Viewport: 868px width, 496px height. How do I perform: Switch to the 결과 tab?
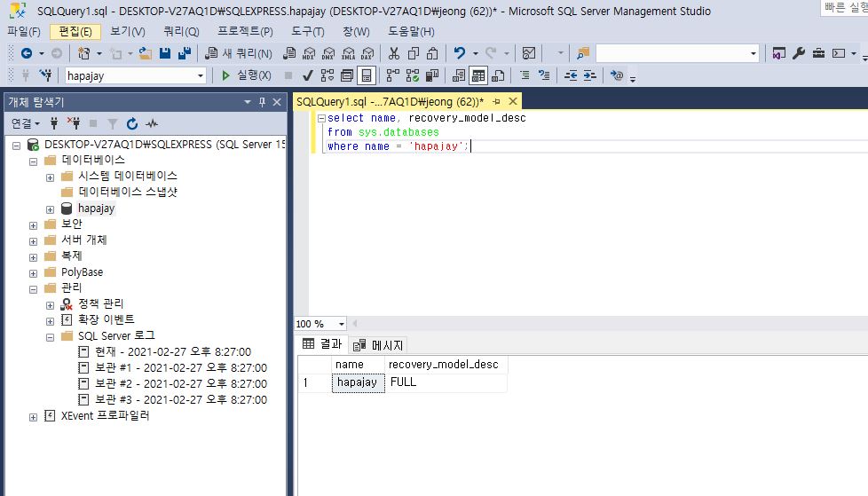tap(322, 344)
